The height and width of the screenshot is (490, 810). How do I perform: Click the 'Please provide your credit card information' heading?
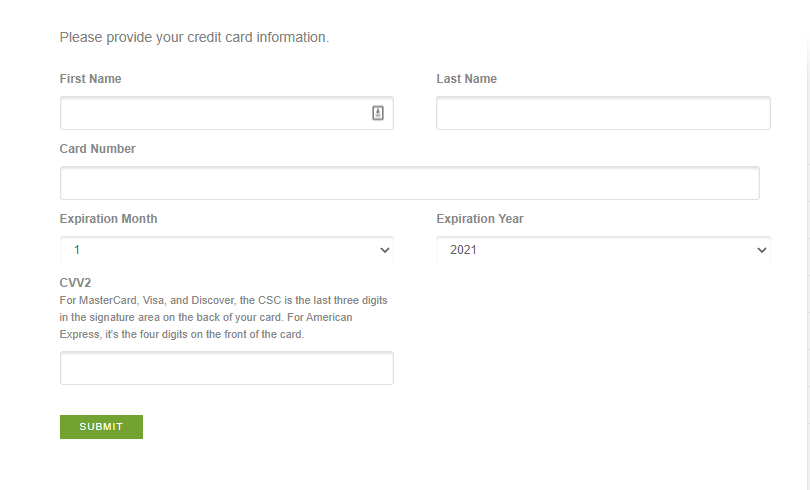194,37
